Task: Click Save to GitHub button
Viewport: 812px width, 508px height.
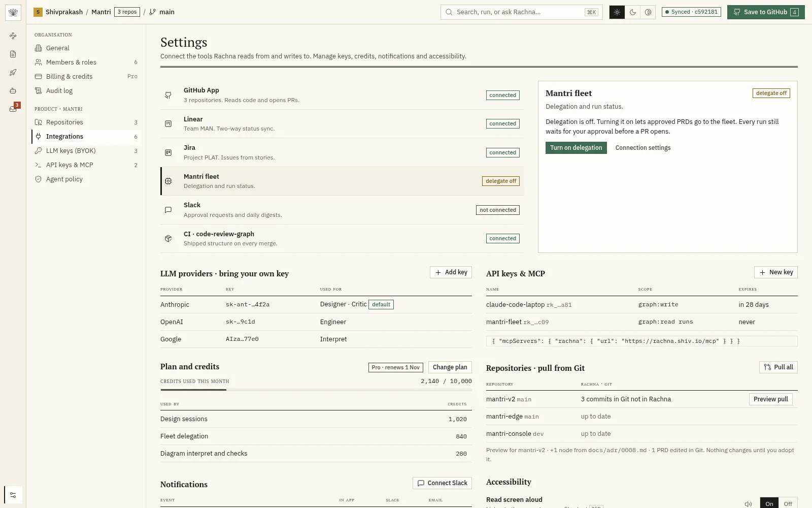Action: click(x=766, y=12)
